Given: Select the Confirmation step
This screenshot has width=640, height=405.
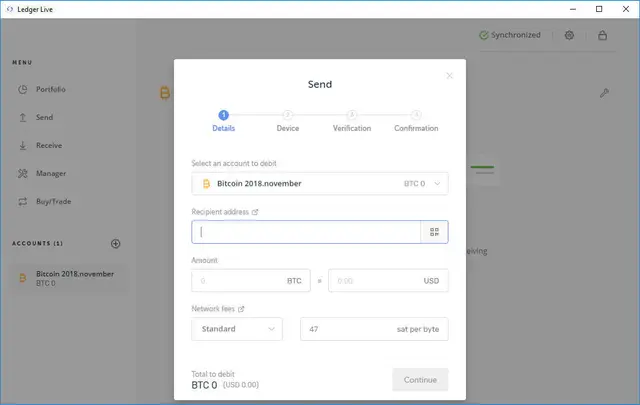Looking at the screenshot, I should pyautogui.click(x=416, y=121).
